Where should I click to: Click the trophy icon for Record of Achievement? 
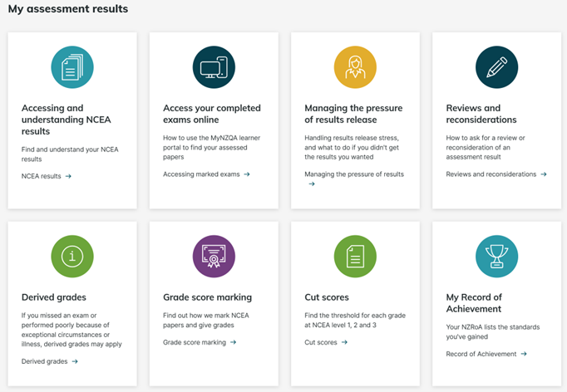click(x=496, y=257)
